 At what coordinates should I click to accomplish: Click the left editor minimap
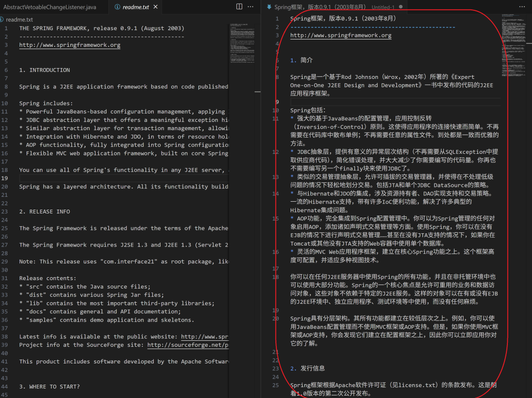[243, 43]
